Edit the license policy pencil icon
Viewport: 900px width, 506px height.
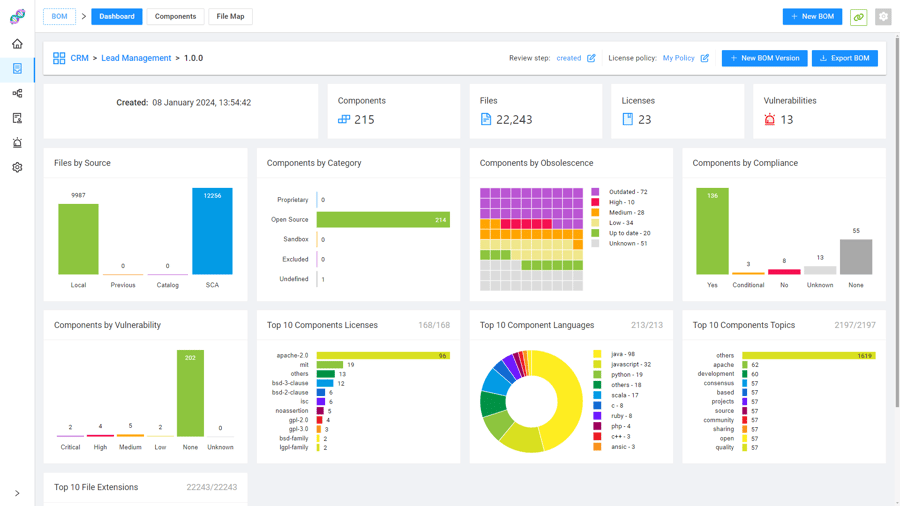704,58
